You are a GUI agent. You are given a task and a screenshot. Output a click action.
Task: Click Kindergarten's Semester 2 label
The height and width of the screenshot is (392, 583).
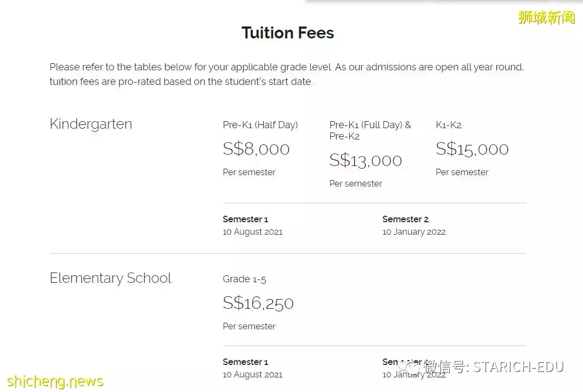(x=405, y=219)
